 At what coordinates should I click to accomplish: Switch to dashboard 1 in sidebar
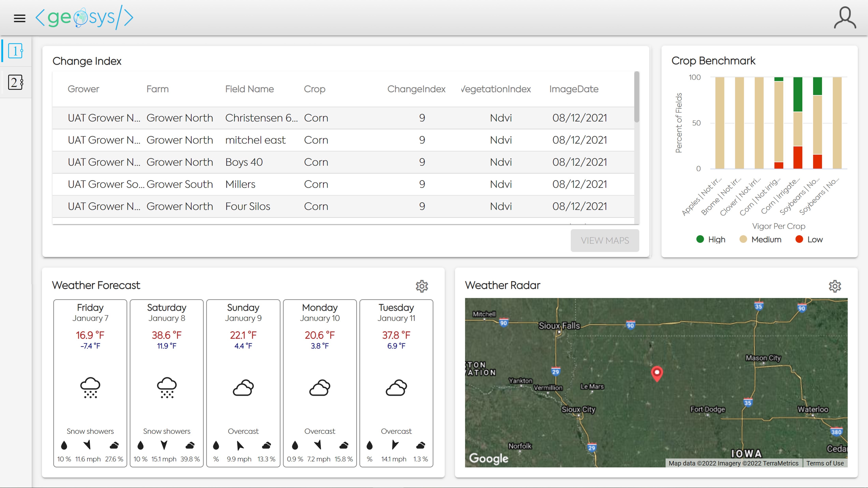(16, 51)
